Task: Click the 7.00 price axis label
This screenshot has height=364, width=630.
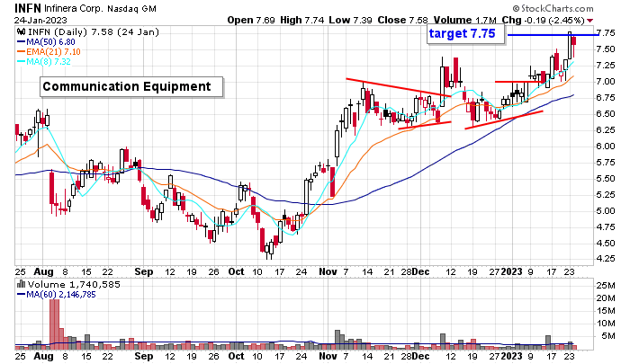Action: (606, 82)
